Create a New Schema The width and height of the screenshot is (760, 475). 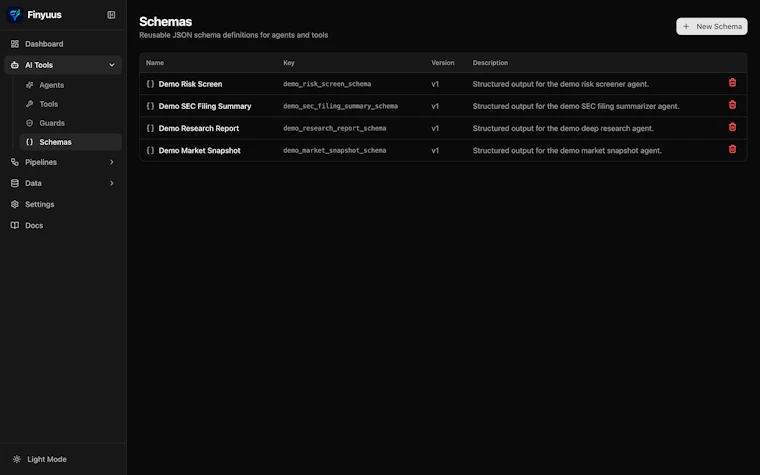tap(712, 27)
